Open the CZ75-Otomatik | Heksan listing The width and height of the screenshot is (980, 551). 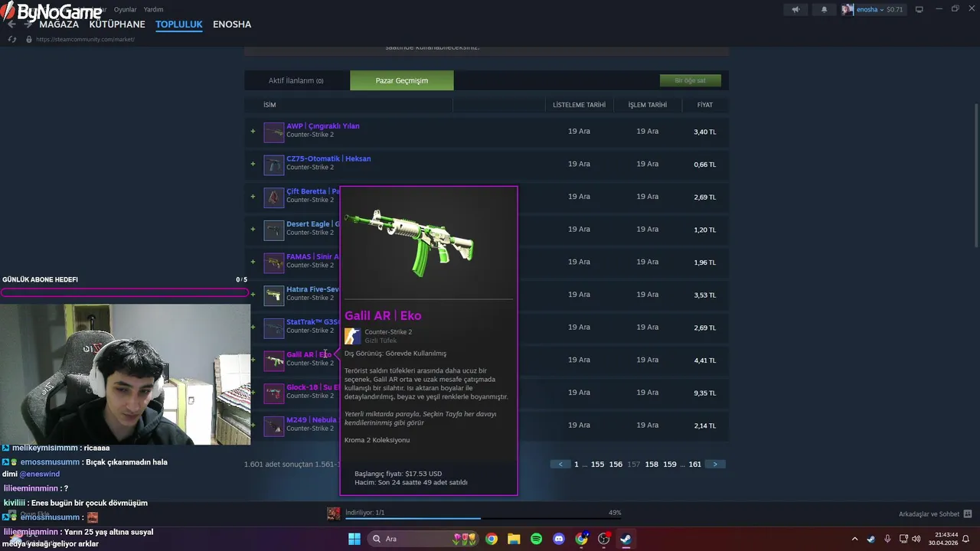pyautogui.click(x=328, y=158)
